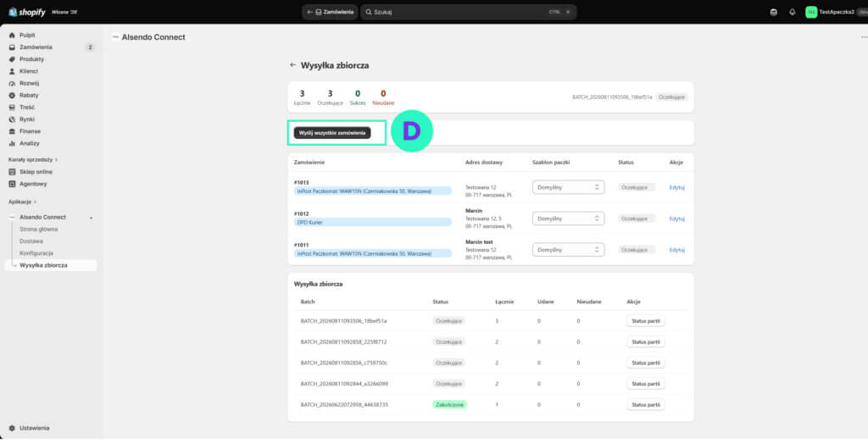Click Status partii for BATCH_20260811093506_18bef51a
Screen dimensions: 868x443
646,321
